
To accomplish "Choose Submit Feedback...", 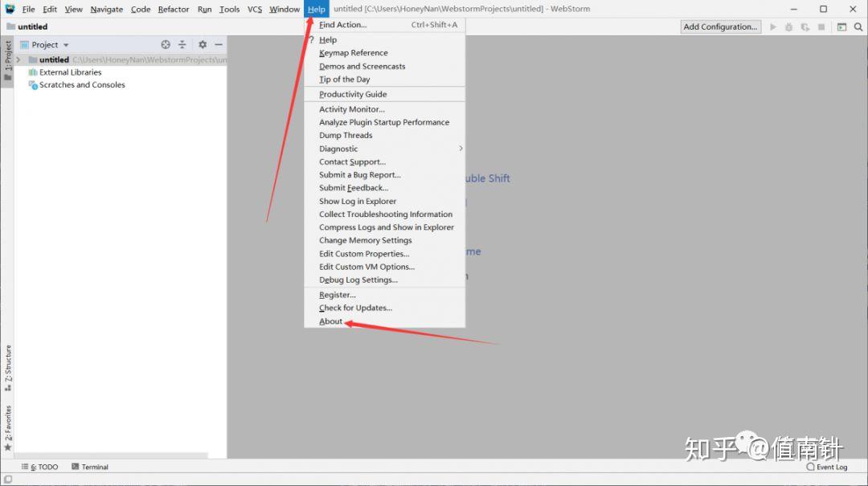I will (385, 188).
